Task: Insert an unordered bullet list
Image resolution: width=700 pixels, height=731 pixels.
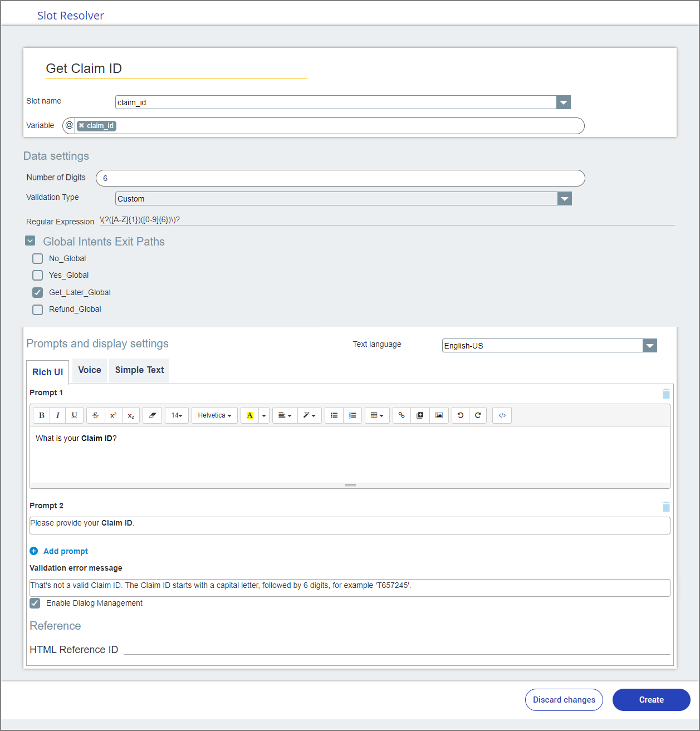Action: click(334, 415)
